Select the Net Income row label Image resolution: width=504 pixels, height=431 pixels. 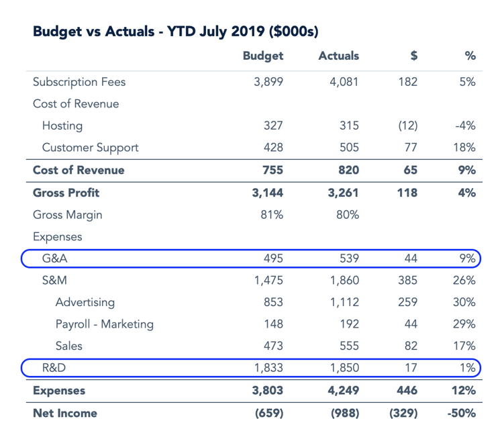pyautogui.click(x=65, y=414)
